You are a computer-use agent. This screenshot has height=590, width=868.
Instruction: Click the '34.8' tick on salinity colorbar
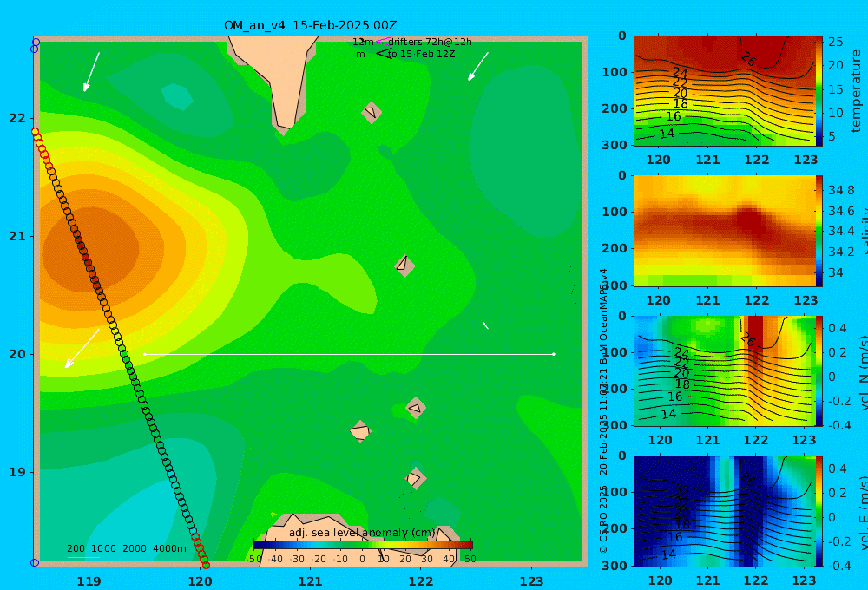point(841,190)
